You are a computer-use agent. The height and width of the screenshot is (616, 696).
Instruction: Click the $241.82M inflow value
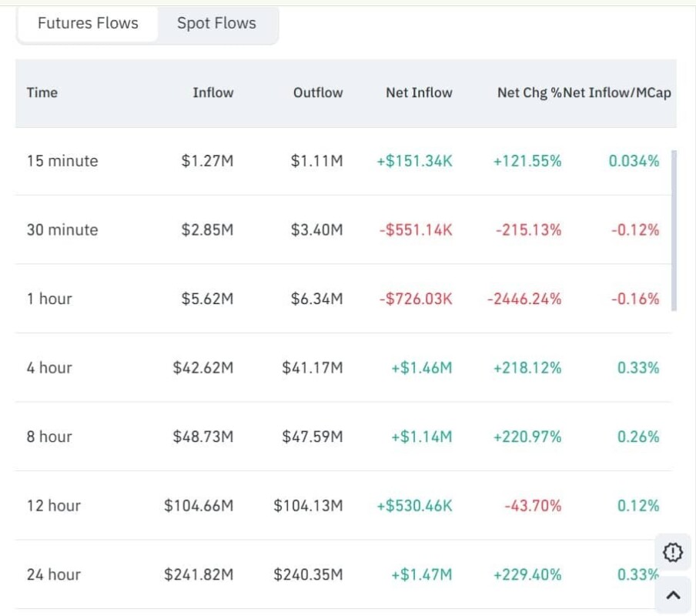tap(199, 574)
